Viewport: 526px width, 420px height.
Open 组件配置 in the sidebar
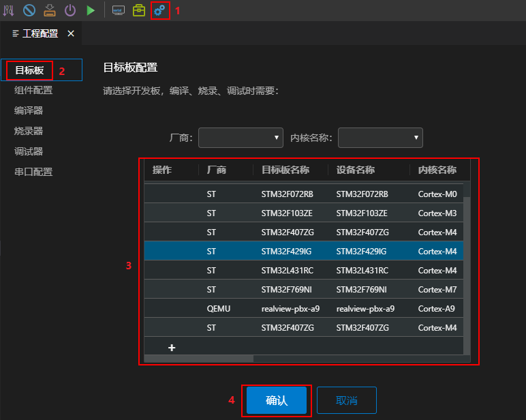[33, 90]
